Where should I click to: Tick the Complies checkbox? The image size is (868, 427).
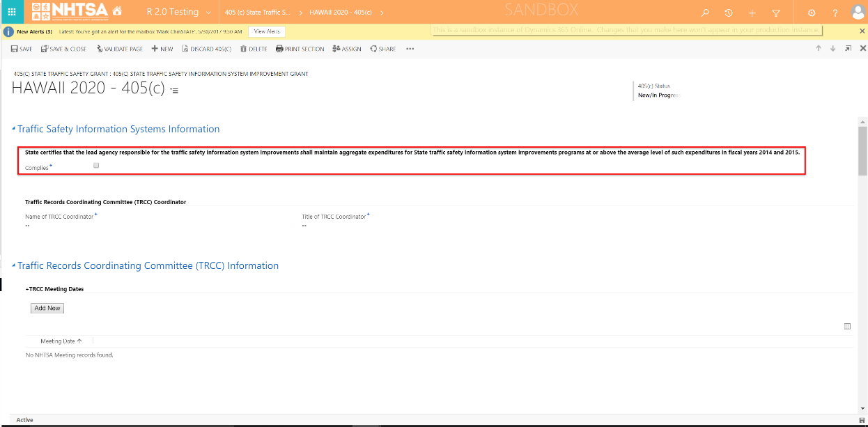coord(97,166)
